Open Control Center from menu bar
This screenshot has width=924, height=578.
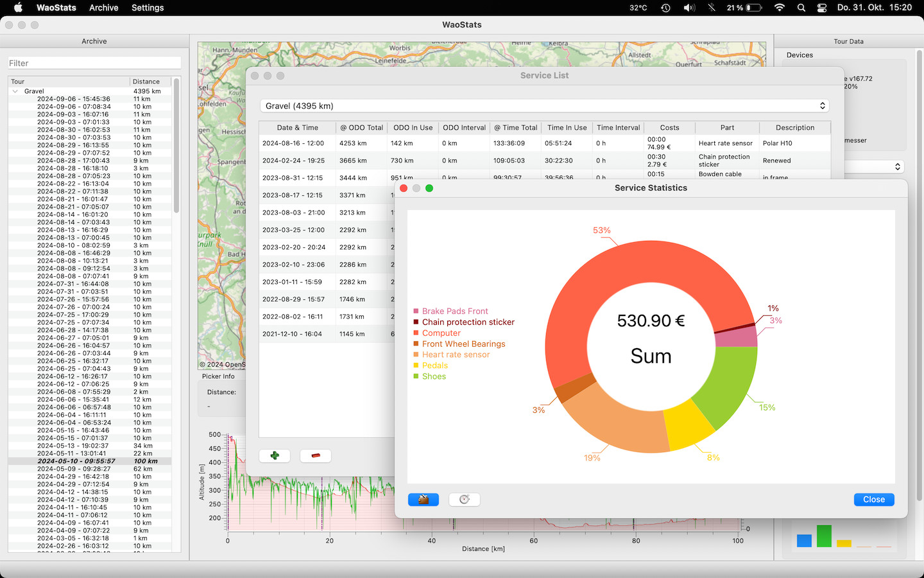[822, 8]
